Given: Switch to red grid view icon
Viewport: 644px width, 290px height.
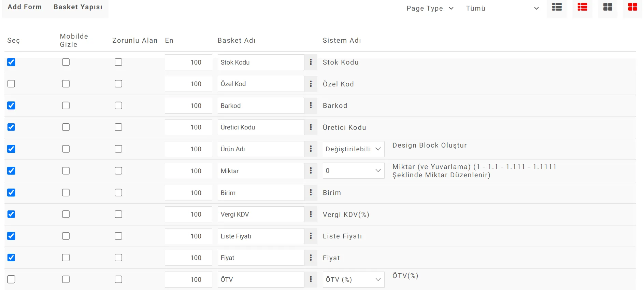Looking at the screenshot, I should tap(632, 7).
